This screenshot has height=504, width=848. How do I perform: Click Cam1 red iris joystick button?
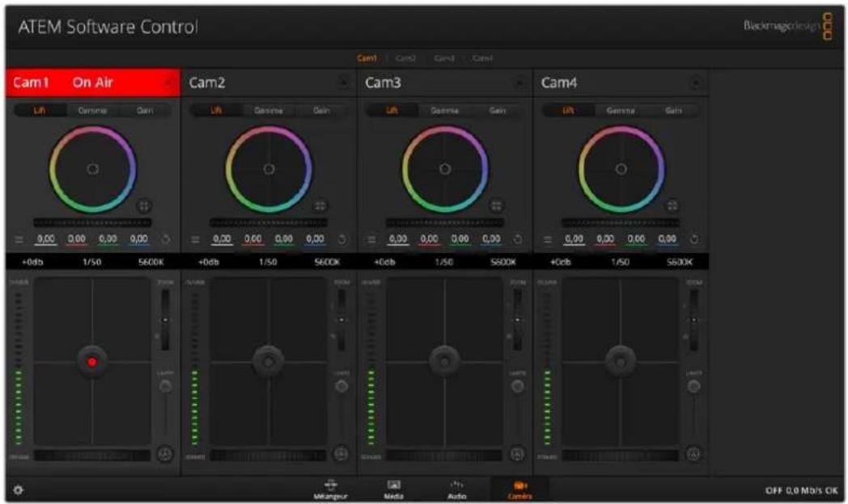92,362
